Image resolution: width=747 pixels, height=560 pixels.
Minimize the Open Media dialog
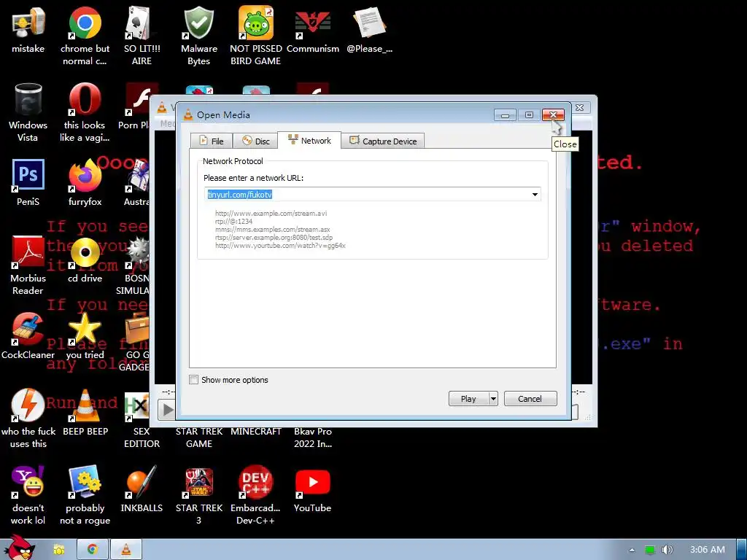pos(505,114)
